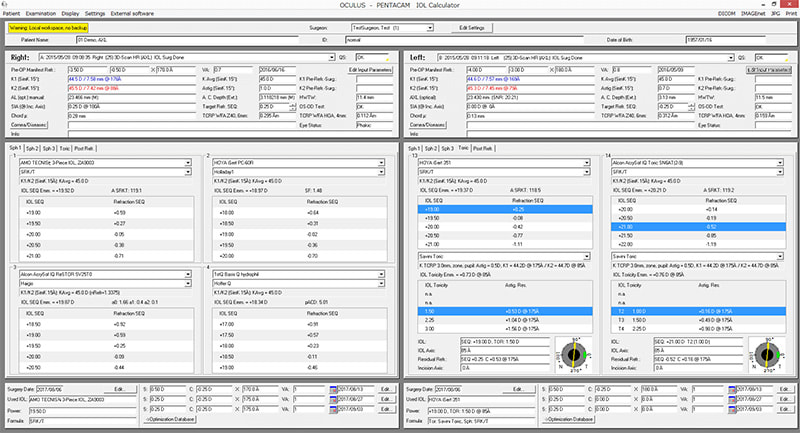Open the Settings menu

(x=95, y=13)
